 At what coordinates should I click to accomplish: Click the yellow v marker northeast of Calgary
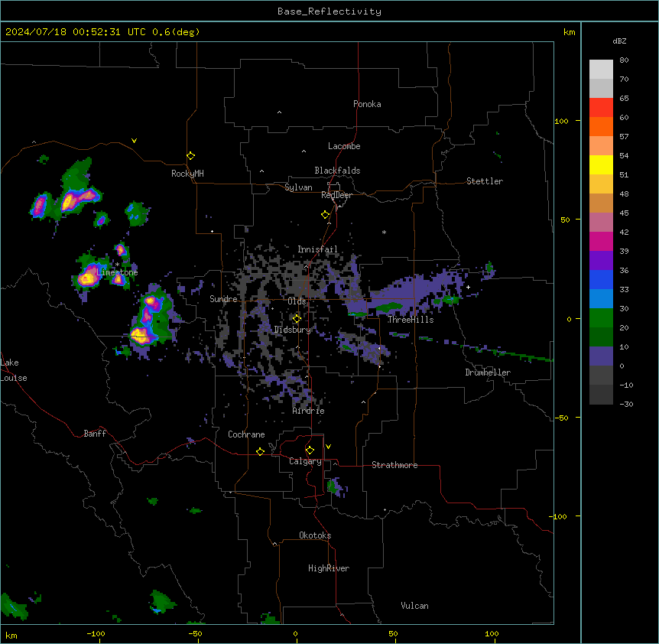[328, 447]
